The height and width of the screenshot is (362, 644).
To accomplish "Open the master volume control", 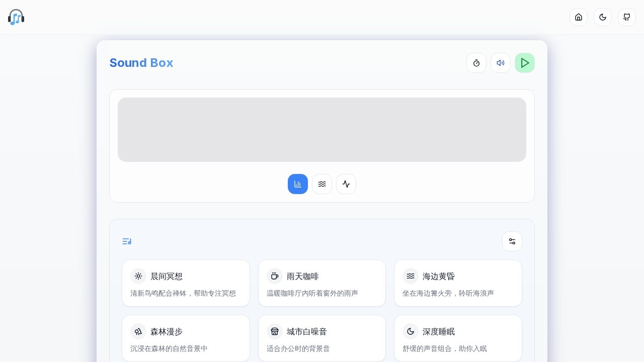I will coord(501,63).
